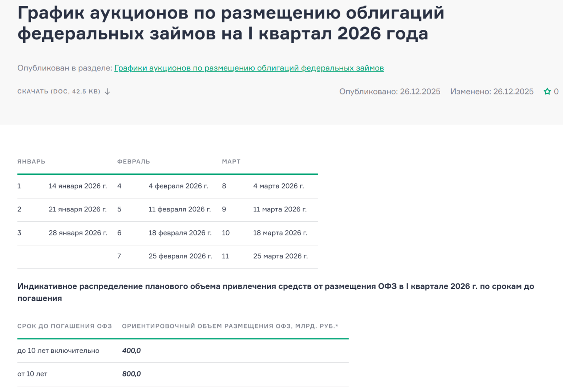Open the section link about auction schedules
This screenshot has width=563, height=392.
coord(249,68)
